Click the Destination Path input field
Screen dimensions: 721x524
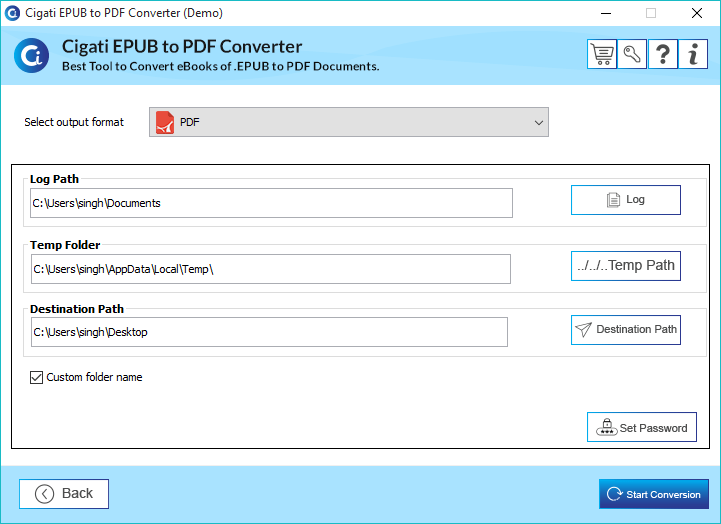[x=269, y=332]
